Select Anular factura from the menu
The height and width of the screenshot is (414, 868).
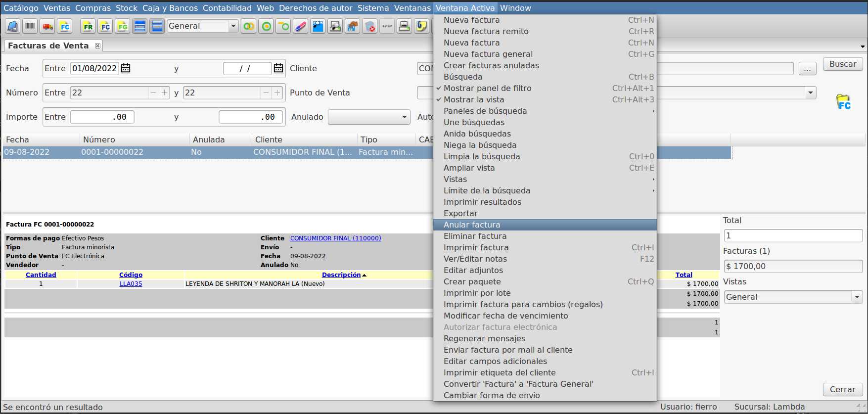545,225
